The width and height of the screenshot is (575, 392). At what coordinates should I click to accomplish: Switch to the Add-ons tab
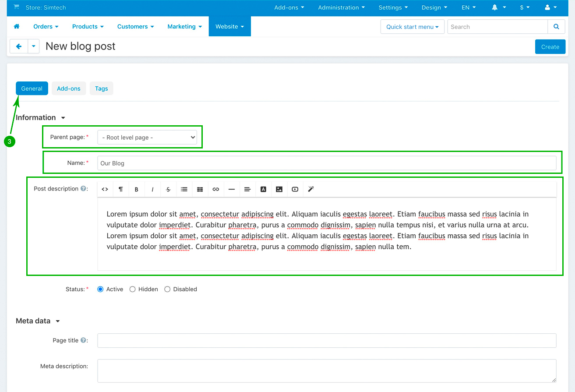pyautogui.click(x=69, y=88)
